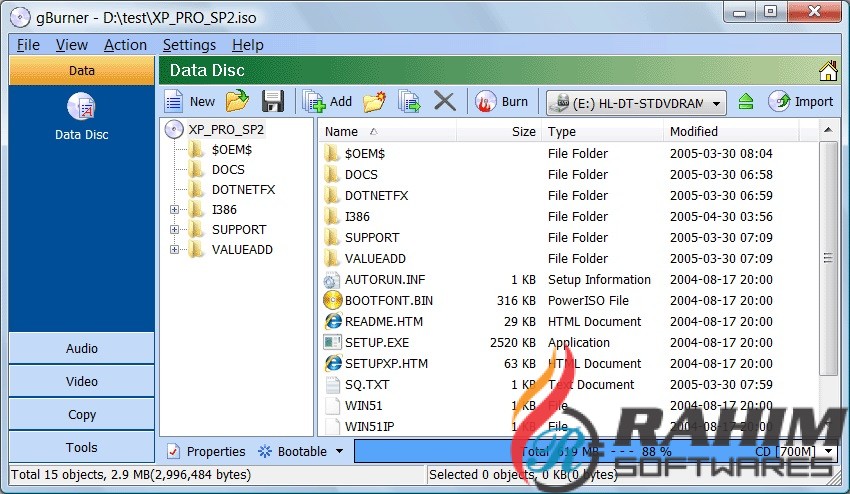Open an image file with folder icon
Viewport: 850px width, 494px height.
(x=237, y=101)
